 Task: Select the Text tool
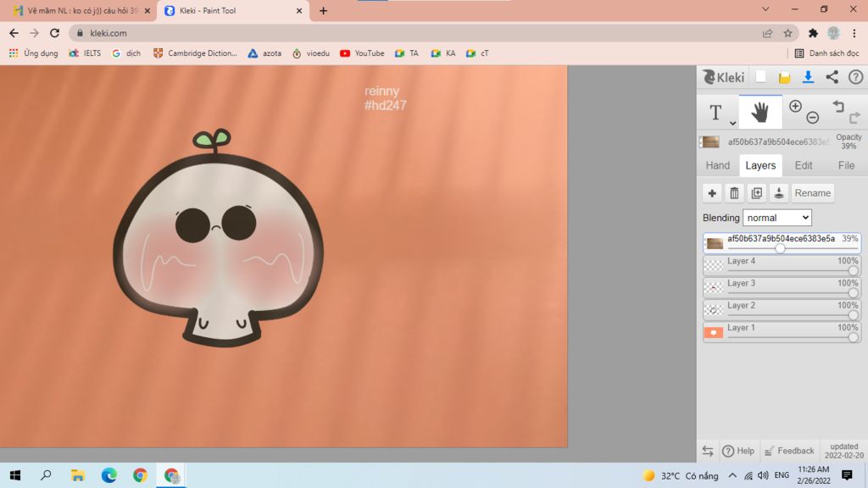tap(715, 113)
